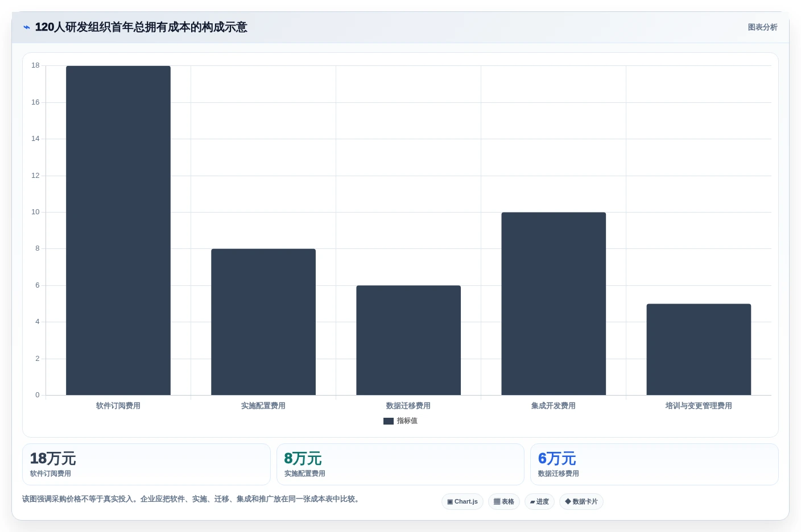801x532 pixels.
Task: Toggle the 指标值 legend entry
Action: [x=400, y=421]
